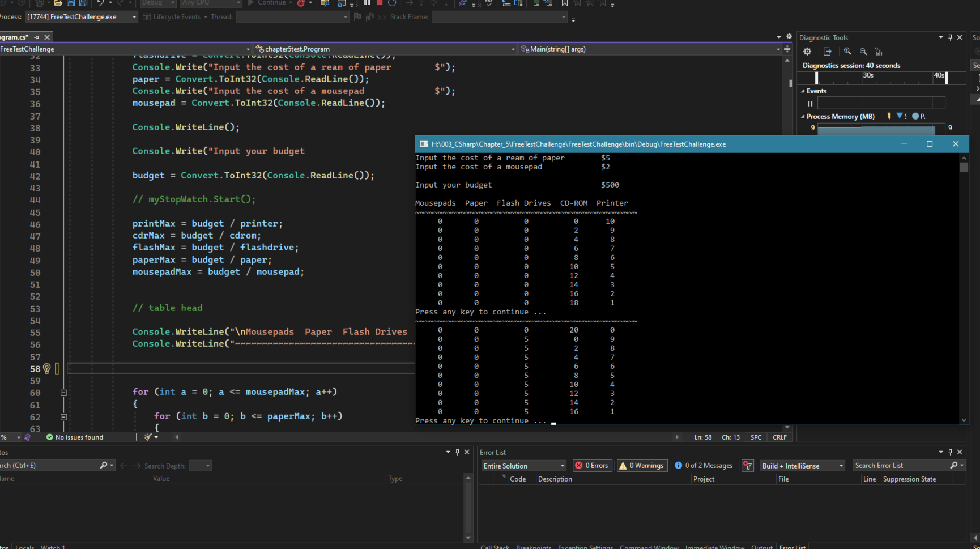Pin the Diagnostic Tools panel
Screen dimensions: 980x549
coord(950,37)
